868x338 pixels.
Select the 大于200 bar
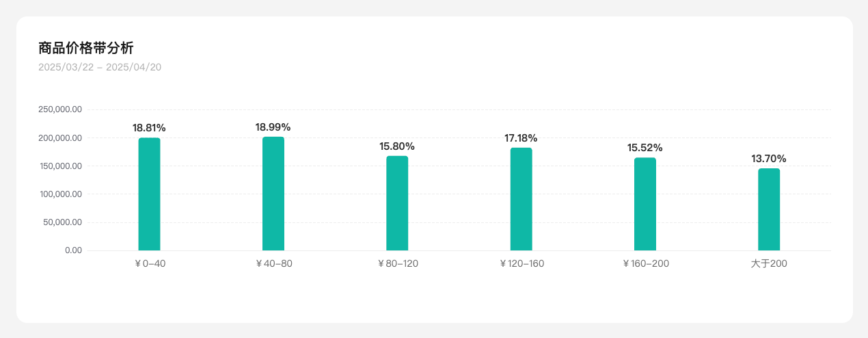(769, 209)
